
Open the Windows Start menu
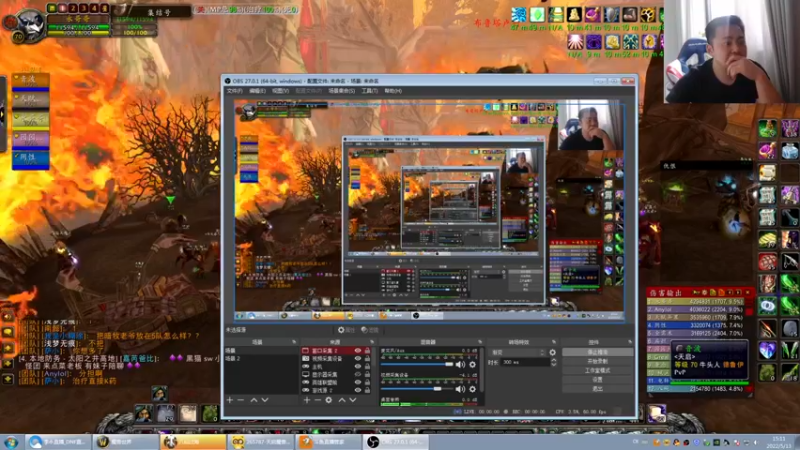pos(11,442)
